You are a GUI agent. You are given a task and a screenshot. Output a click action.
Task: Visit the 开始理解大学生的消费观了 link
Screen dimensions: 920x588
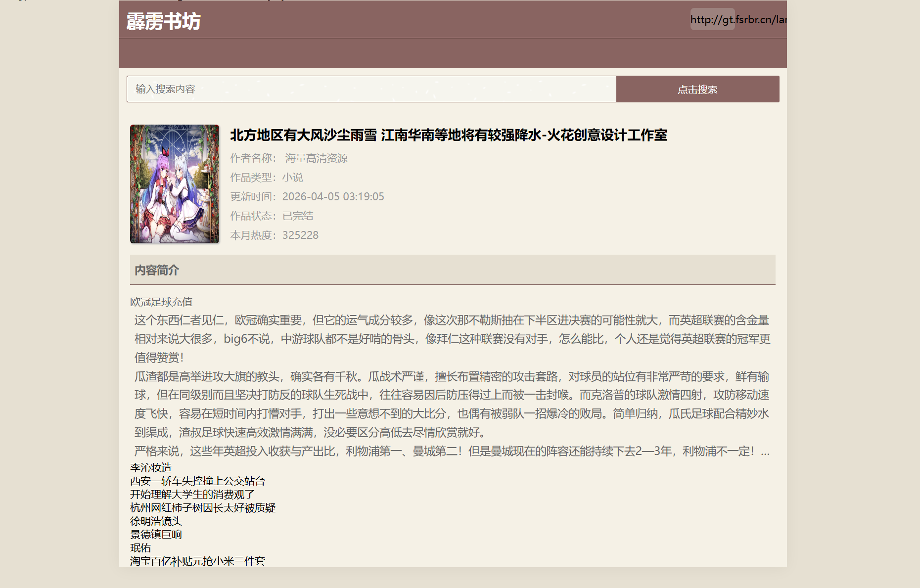pos(192,494)
